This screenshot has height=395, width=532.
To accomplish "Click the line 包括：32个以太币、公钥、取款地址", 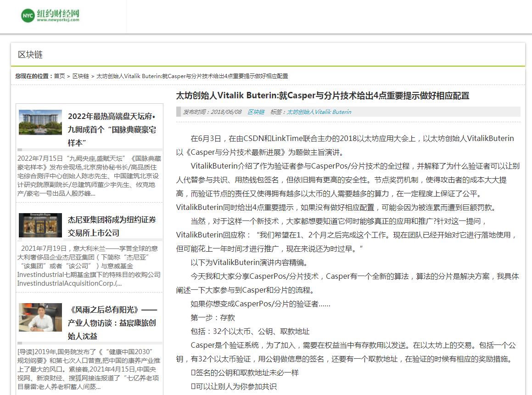I will coord(250,332).
